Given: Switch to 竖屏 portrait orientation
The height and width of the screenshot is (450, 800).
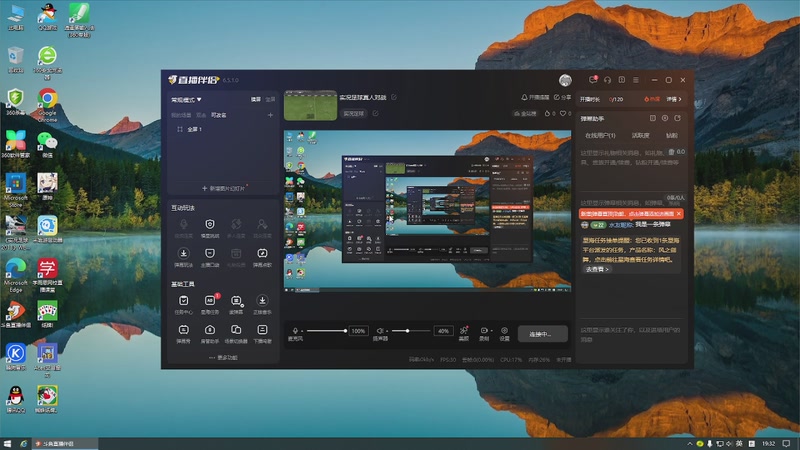Looking at the screenshot, I should click(x=270, y=99).
